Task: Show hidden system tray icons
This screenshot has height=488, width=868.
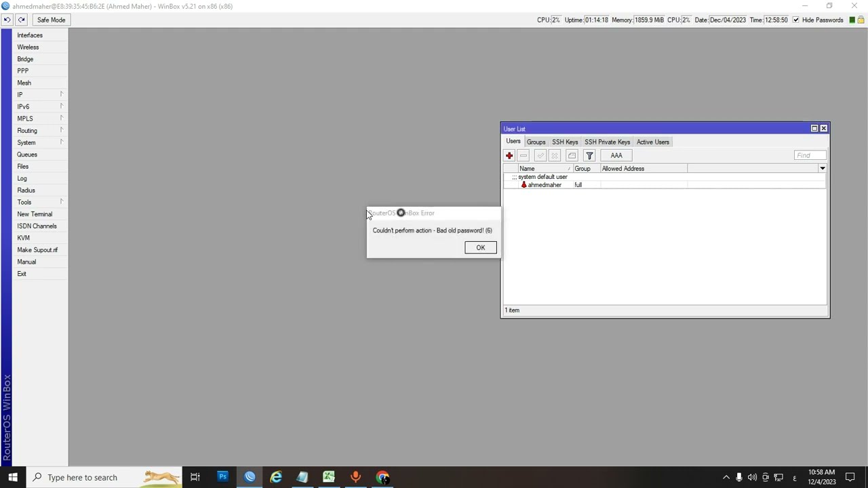Action: pos(726,477)
